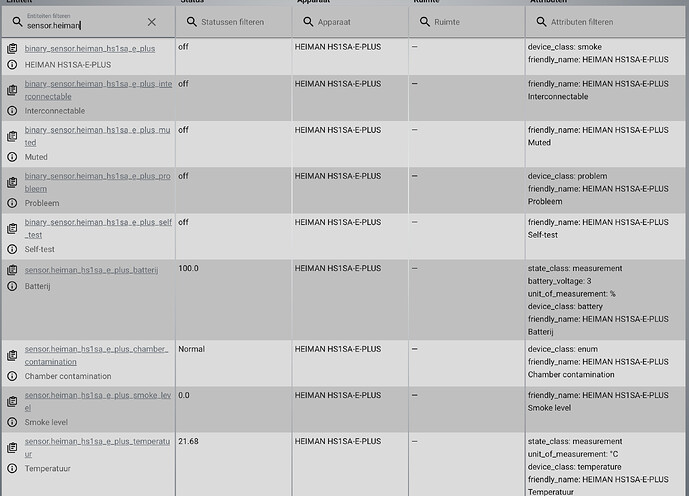Viewport: 689px width, 496px height.
Task: Click the Statussen filteren search icon
Action: coord(192,22)
